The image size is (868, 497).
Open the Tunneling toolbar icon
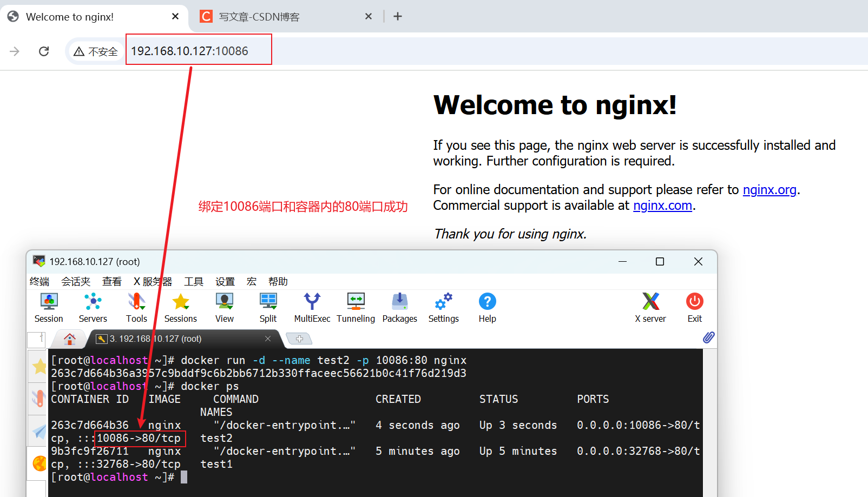pos(356,308)
